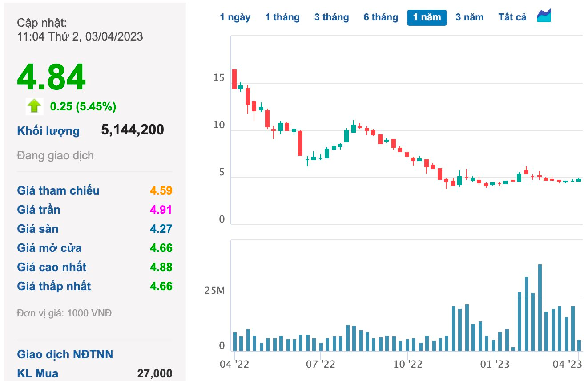Click the last volume bar at 04 '23
Image resolution: width=588 pixels, height=381 pixels.
pos(579,345)
